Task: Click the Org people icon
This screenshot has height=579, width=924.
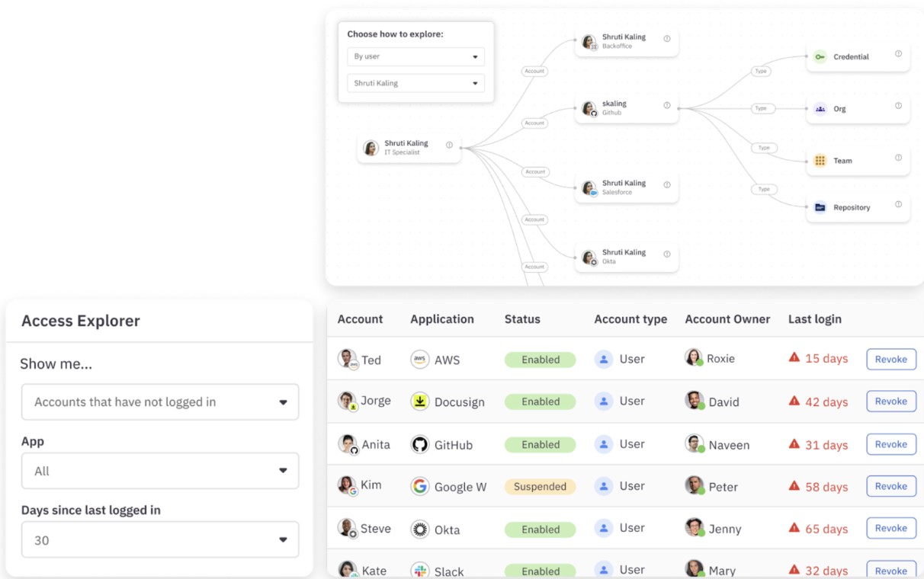Action: coord(820,109)
